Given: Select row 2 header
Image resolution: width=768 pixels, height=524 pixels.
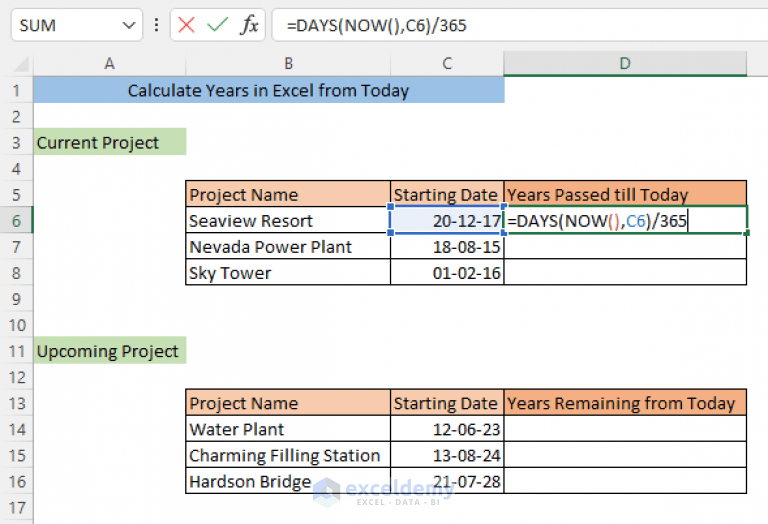Looking at the screenshot, I should tap(17, 117).
